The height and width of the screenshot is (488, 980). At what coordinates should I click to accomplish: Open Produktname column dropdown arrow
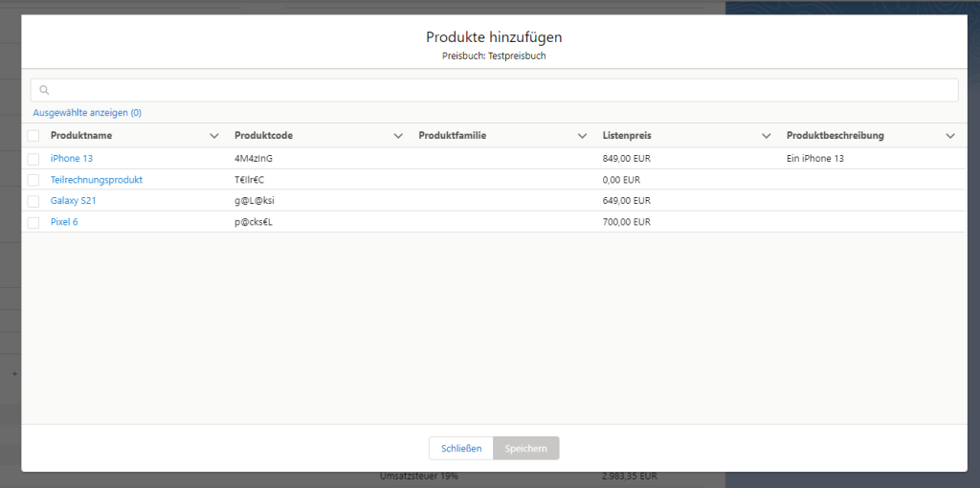click(x=214, y=136)
